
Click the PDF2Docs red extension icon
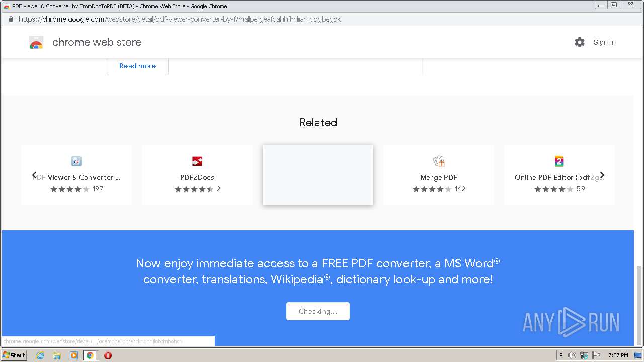pyautogui.click(x=197, y=161)
